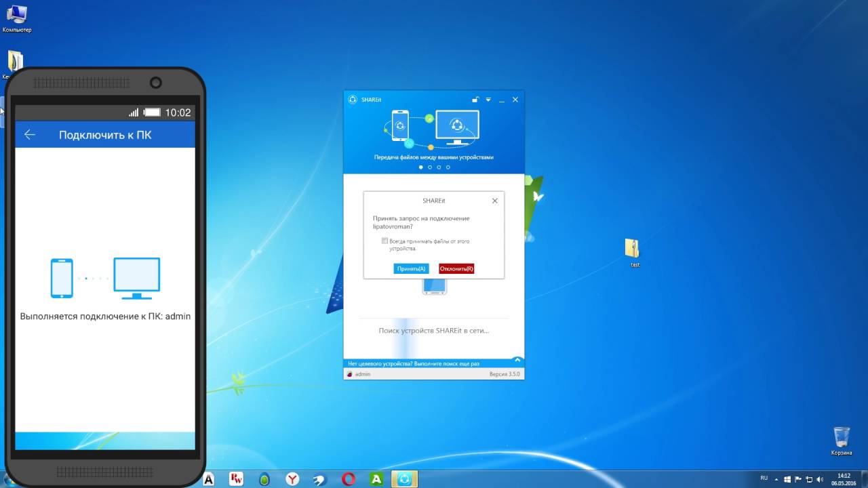
Task: Enable always accept files from this device
Action: 385,241
